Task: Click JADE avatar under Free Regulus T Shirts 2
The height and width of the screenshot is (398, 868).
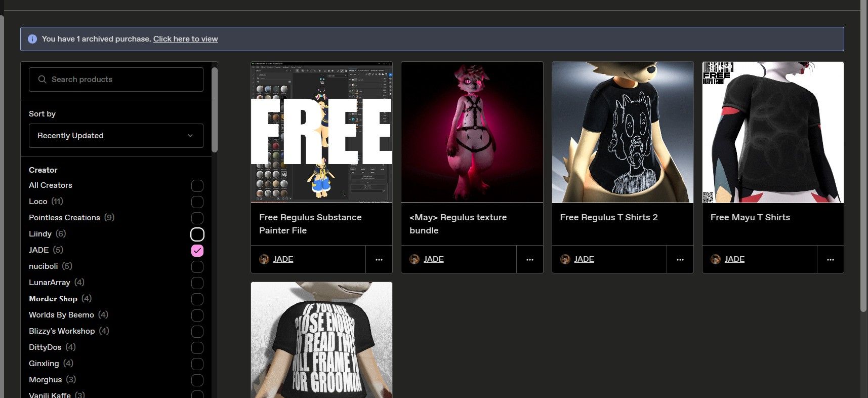Action: pyautogui.click(x=565, y=259)
